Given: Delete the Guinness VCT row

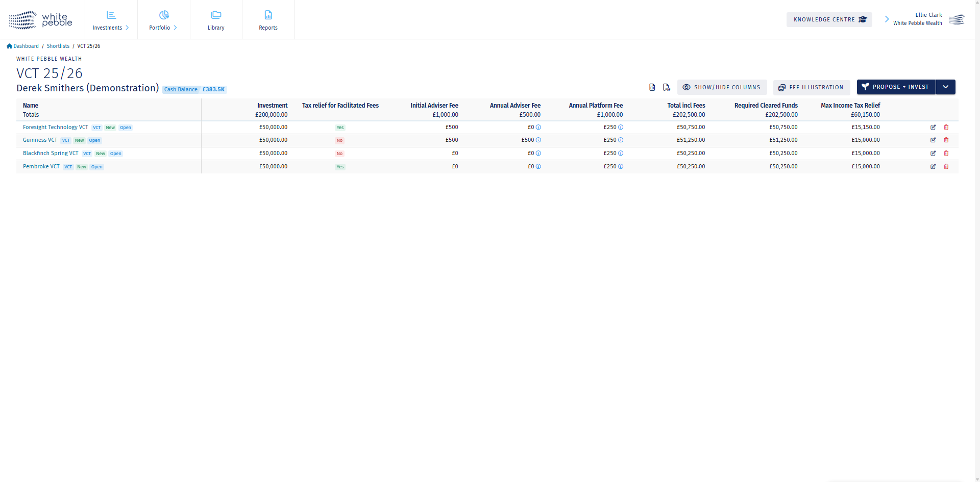Looking at the screenshot, I should click(946, 140).
